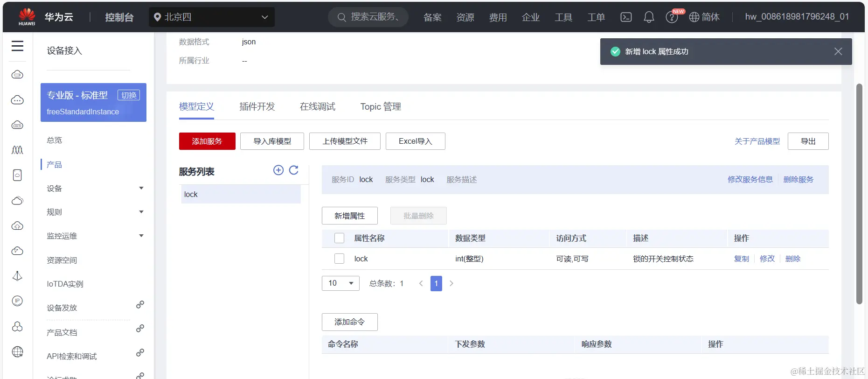The image size is (868, 379).
Task: Click the 添加命令 button
Action: 349,322
